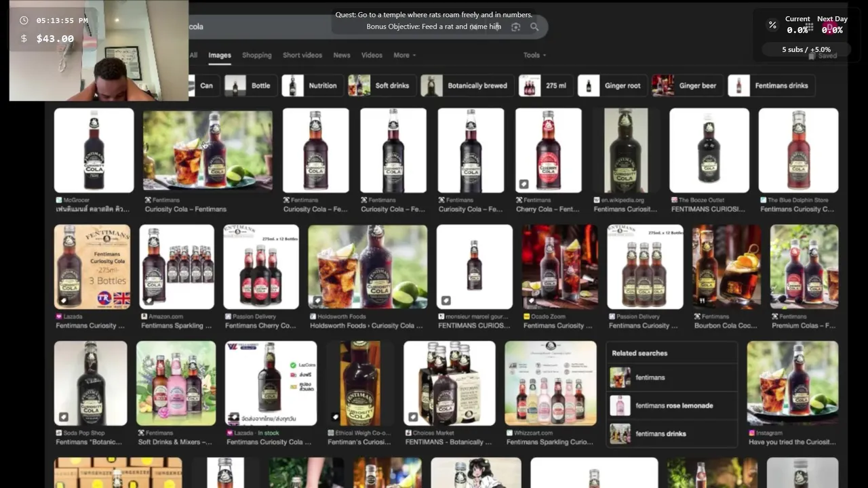Click the bookmark icon beside Saved

click(x=810, y=56)
